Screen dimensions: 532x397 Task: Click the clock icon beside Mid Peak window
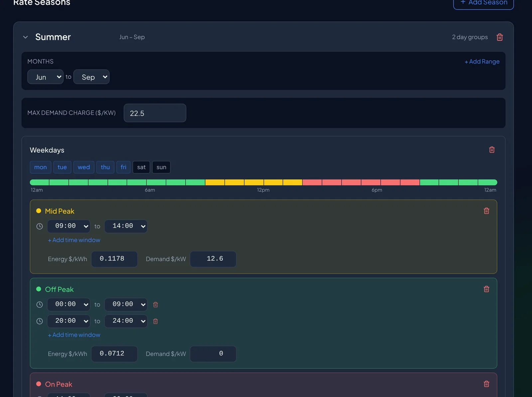40,226
